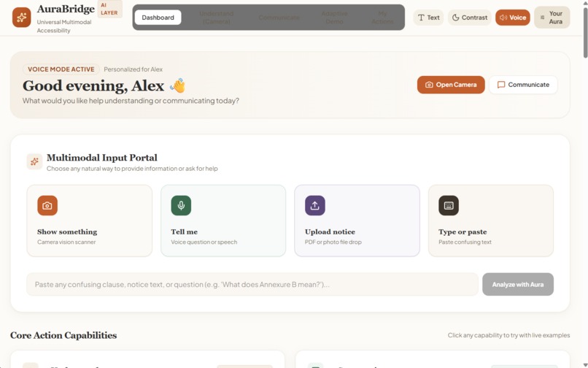Click the purple upload icon for Upload notice
588x368 pixels.
(315, 205)
